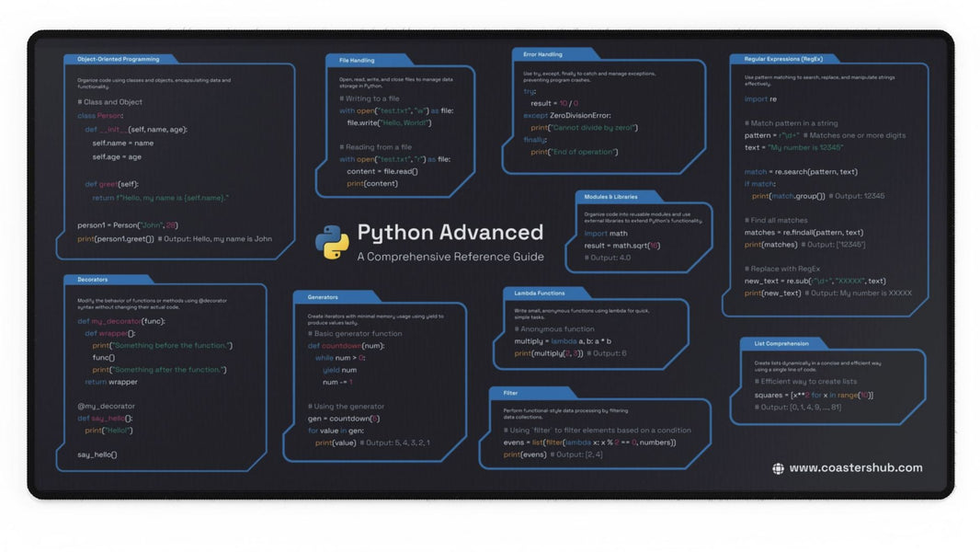Click the globe icon beside the website URL

click(777, 468)
